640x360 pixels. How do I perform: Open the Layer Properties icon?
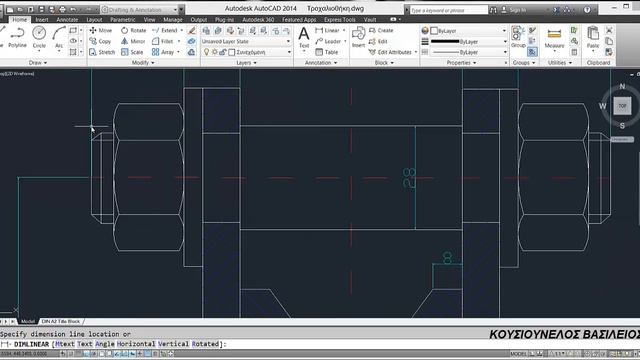pos(206,31)
